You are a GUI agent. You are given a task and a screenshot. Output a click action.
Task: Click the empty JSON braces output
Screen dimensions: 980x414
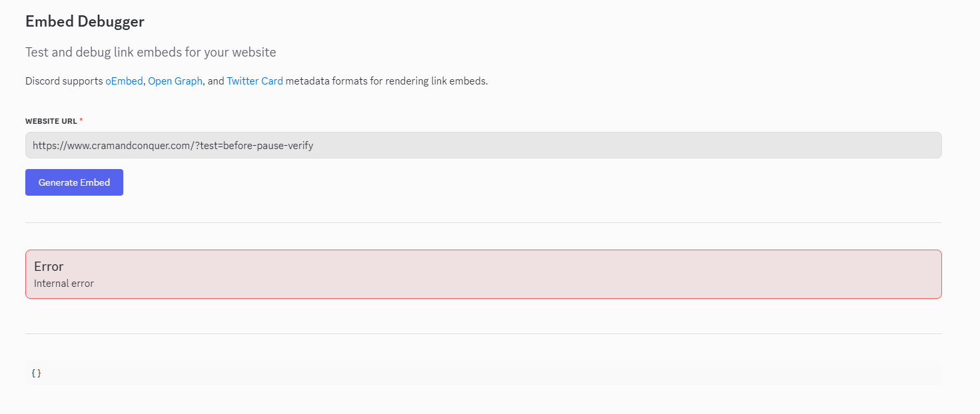tap(36, 373)
